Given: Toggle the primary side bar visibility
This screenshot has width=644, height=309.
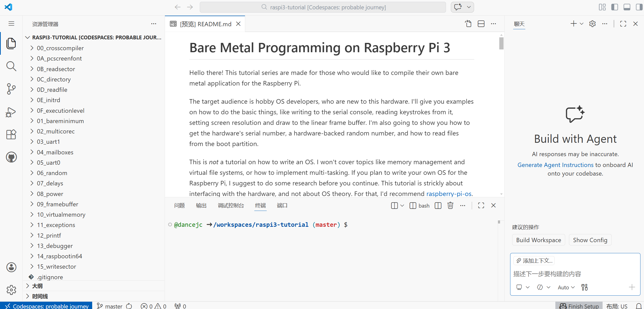Looking at the screenshot, I should (x=614, y=7).
